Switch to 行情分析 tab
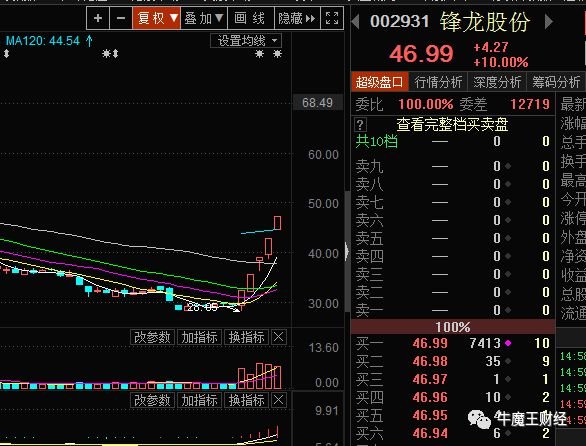This screenshot has width=586, height=446. pos(438,82)
